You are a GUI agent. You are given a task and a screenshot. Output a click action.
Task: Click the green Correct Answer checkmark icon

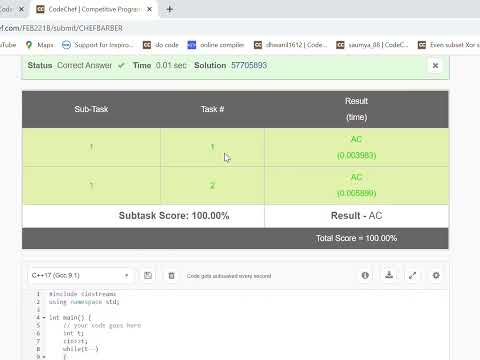point(121,66)
